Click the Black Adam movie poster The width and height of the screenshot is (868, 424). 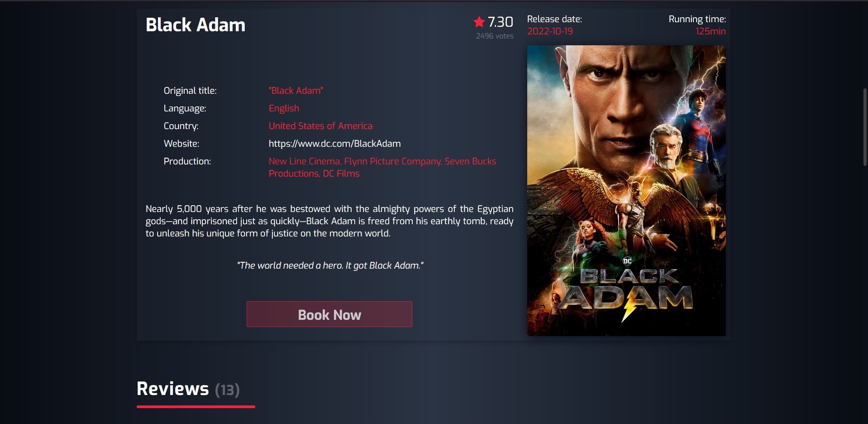pos(626,190)
